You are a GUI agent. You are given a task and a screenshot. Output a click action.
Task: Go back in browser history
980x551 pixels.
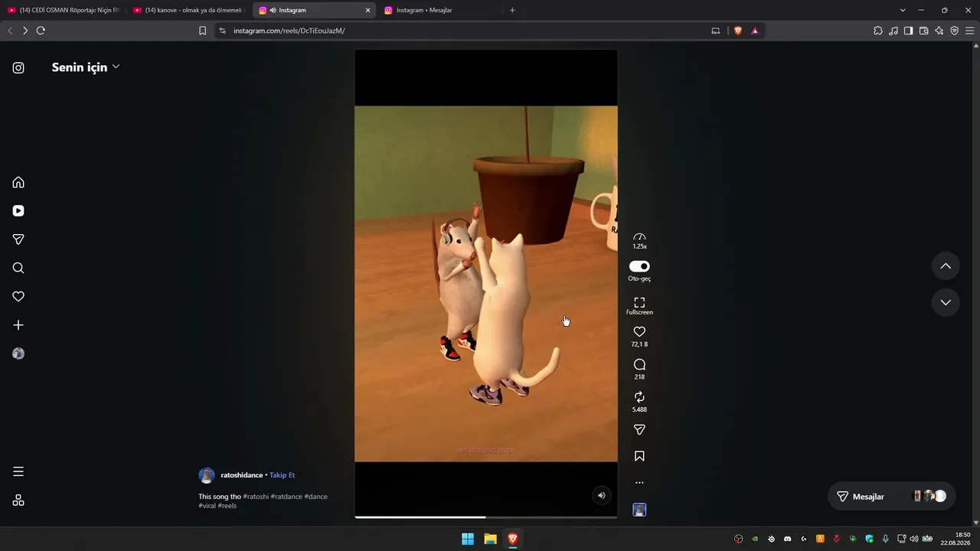10,31
